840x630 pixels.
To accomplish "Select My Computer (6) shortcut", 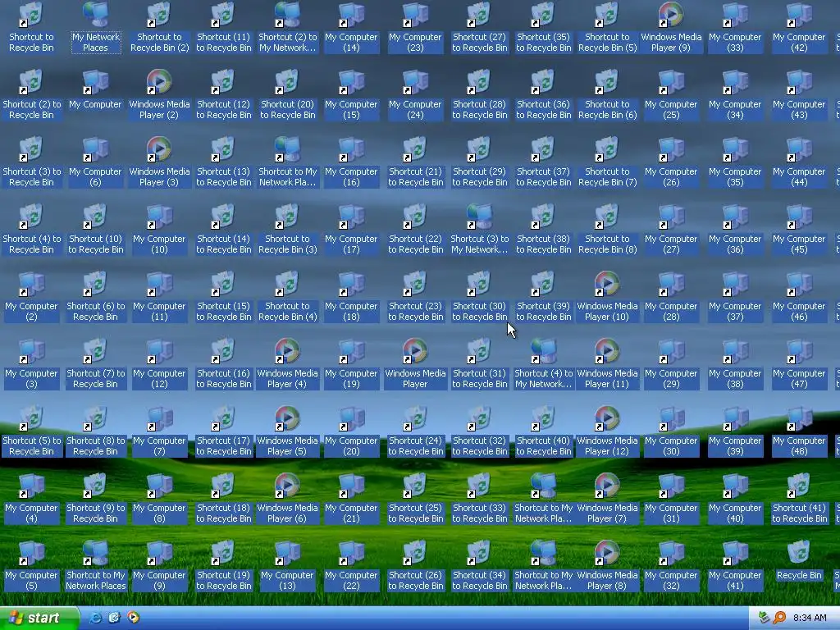I will [95, 162].
